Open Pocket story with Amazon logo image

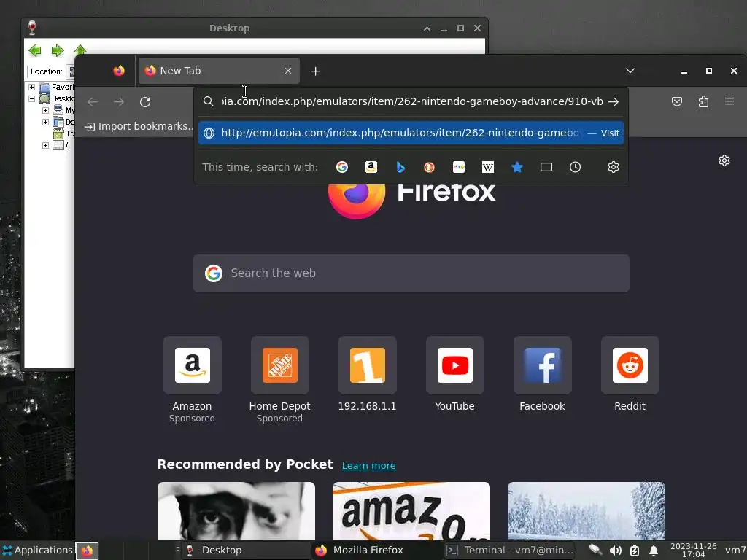pos(411,511)
